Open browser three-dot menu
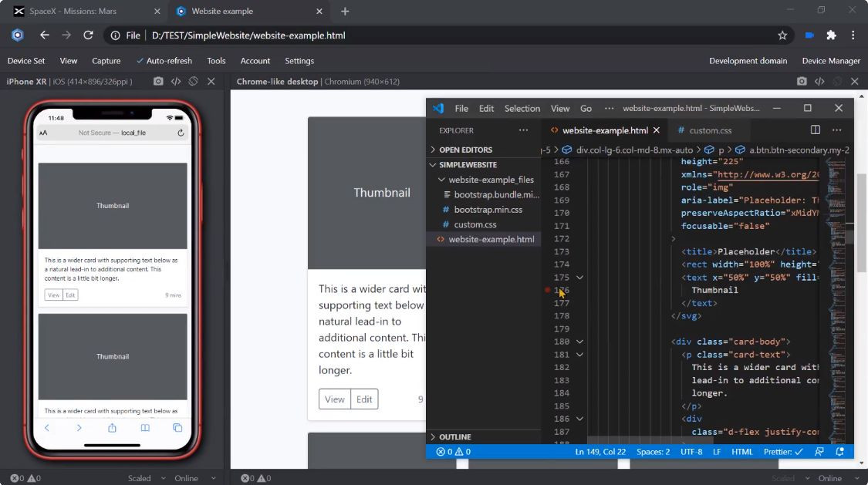Image resolution: width=868 pixels, height=485 pixels. point(853,35)
